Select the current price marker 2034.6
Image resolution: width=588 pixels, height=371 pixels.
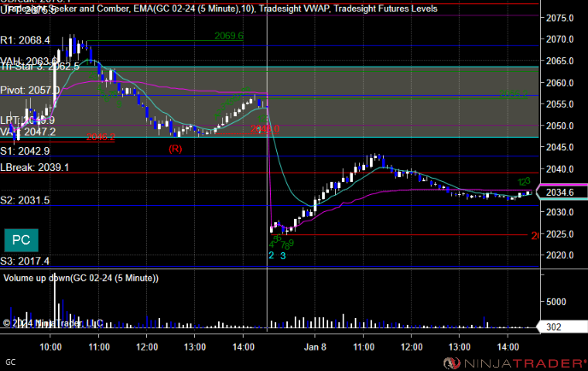pyautogui.click(x=562, y=192)
